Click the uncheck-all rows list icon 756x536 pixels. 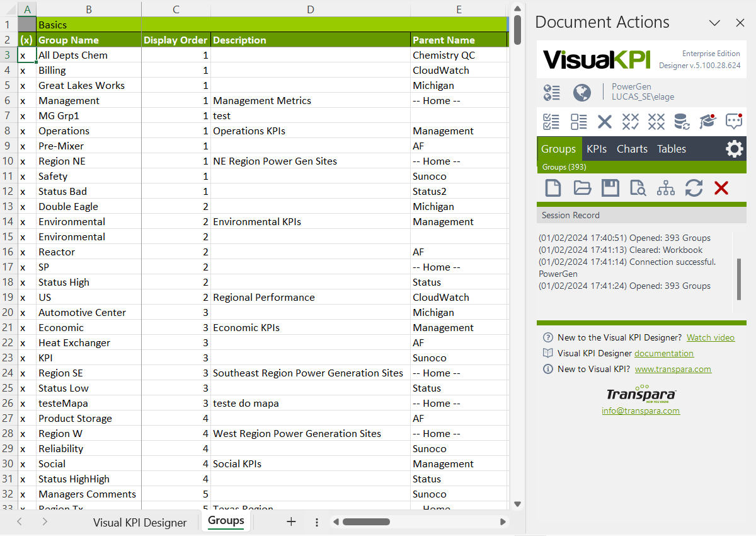pos(578,122)
